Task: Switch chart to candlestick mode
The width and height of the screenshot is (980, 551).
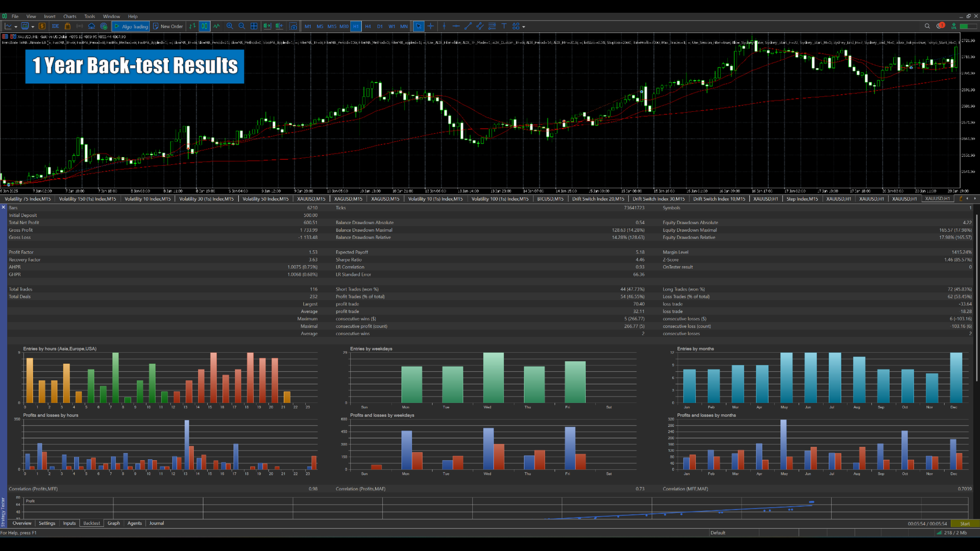Action: (x=204, y=26)
